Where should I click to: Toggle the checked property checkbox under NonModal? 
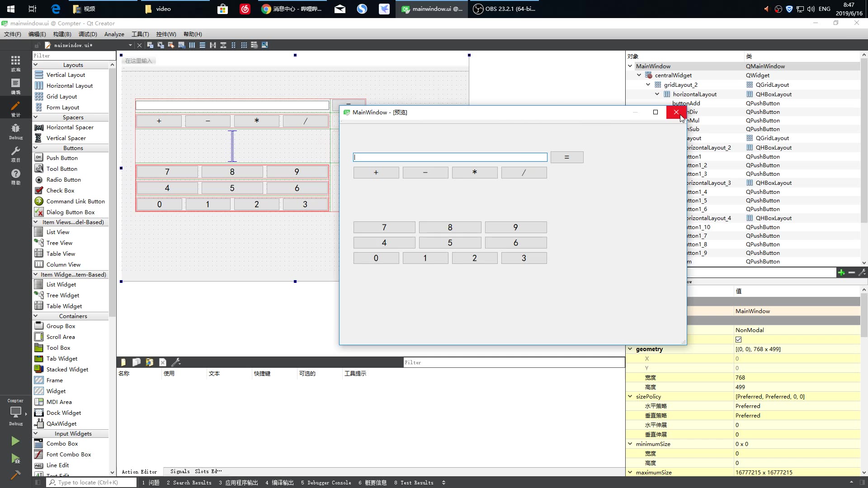click(x=738, y=339)
